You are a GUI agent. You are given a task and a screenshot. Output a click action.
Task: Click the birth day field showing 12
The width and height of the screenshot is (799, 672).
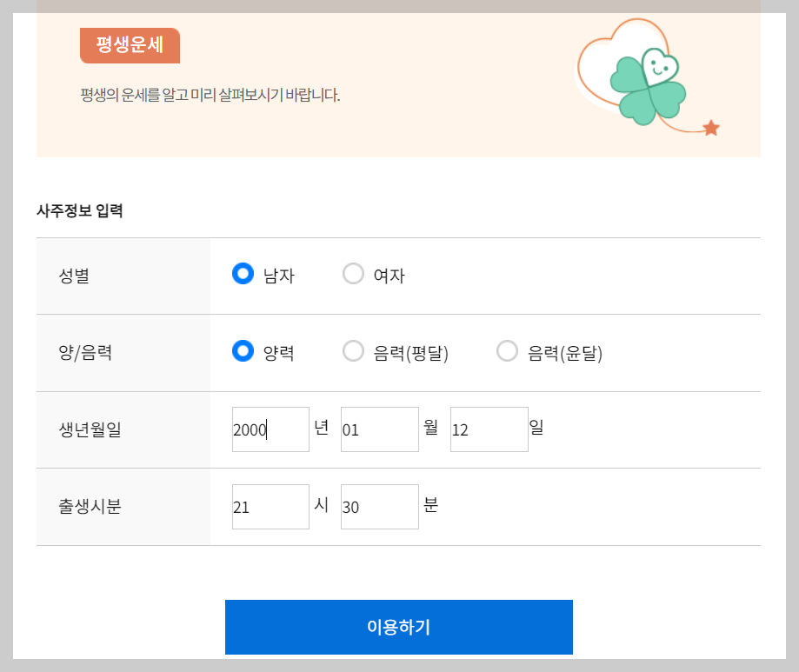click(x=489, y=429)
